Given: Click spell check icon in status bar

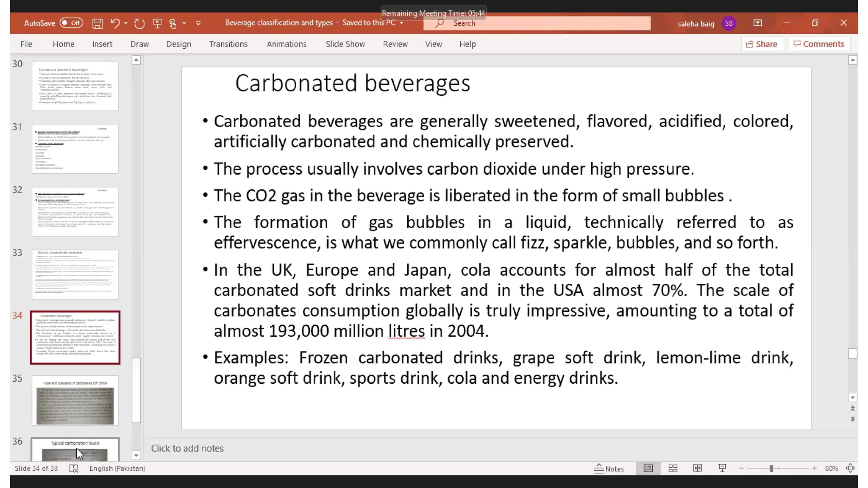Looking at the screenshot, I should pos(74,469).
